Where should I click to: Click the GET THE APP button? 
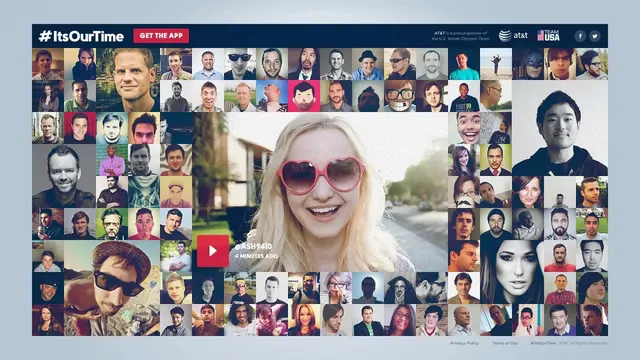[161, 36]
